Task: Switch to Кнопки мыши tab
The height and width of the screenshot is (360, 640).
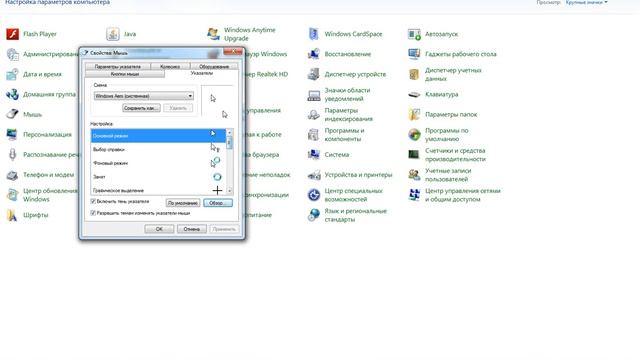Action: click(125, 74)
